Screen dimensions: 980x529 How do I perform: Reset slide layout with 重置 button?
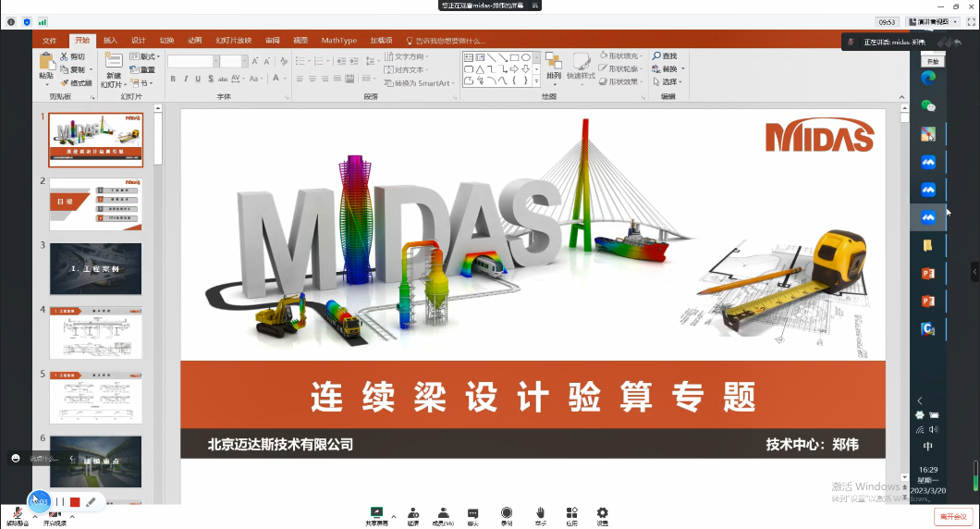pyautogui.click(x=142, y=69)
